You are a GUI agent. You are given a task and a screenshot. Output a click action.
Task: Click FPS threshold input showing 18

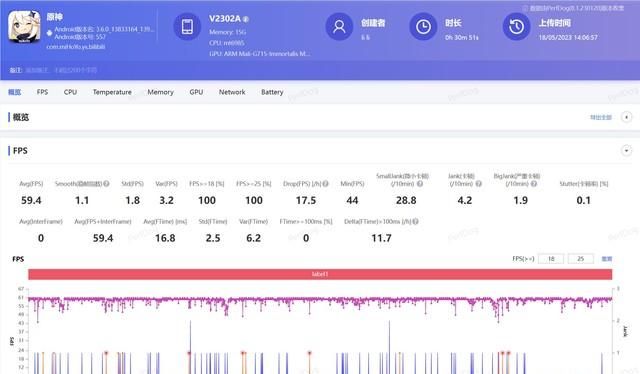(551, 259)
